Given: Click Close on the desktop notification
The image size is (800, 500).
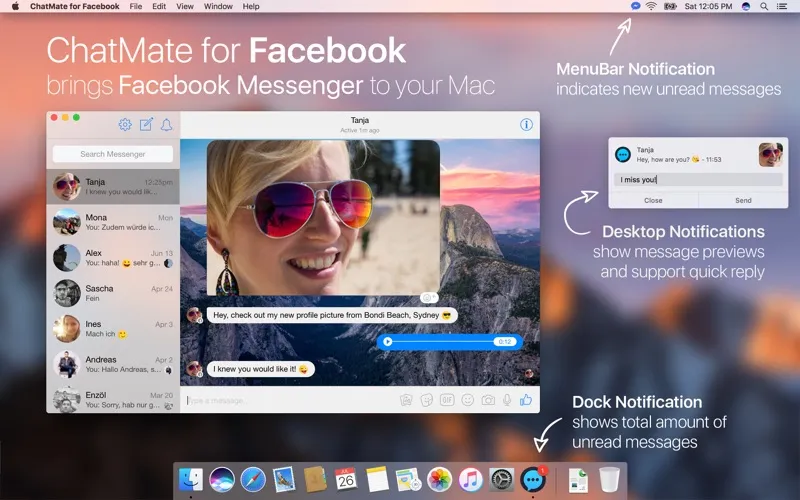Looking at the screenshot, I should click(x=653, y=200).
